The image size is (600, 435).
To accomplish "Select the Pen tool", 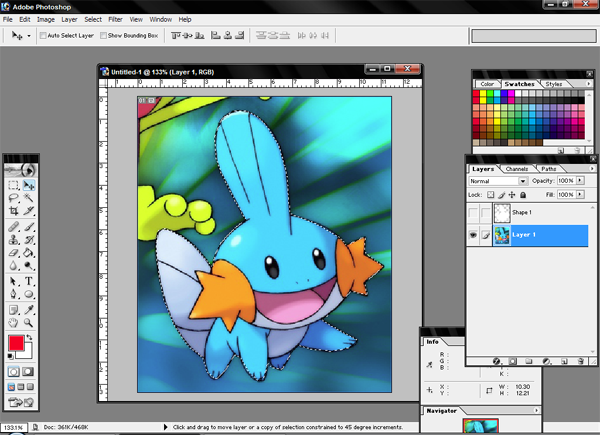I will click(13, 294).
